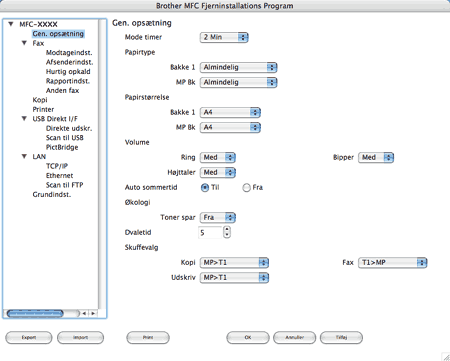This screenshot has width=450, height=361.
Task: Click the Export button
Action: (29, 338)
